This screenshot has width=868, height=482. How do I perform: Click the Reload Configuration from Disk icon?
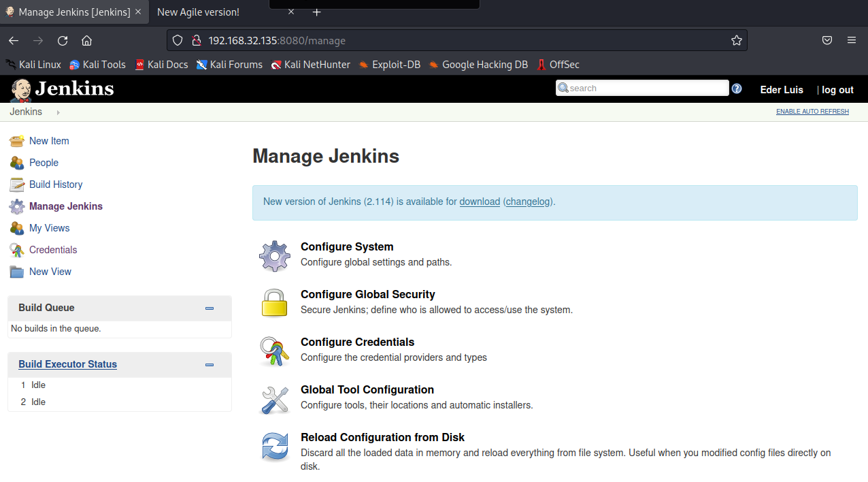[275, 447]
